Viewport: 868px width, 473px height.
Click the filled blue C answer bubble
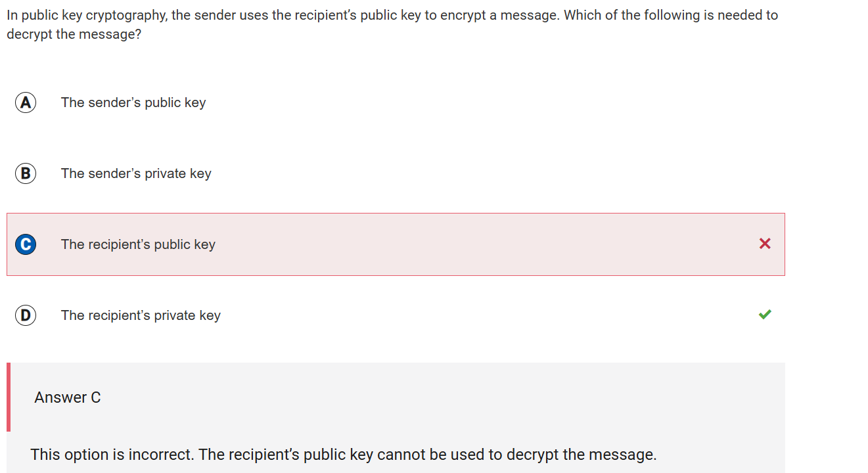[x=26, y=244]
